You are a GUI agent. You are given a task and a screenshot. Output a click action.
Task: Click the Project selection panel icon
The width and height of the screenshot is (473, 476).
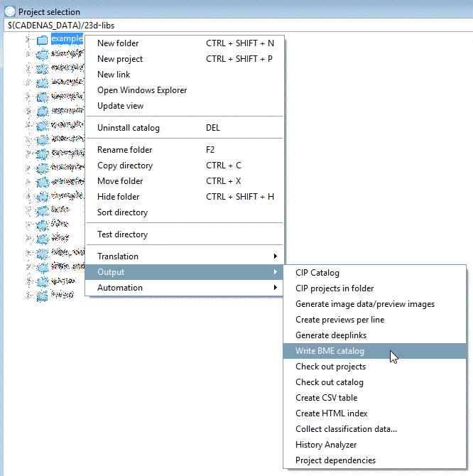(10, 11)
